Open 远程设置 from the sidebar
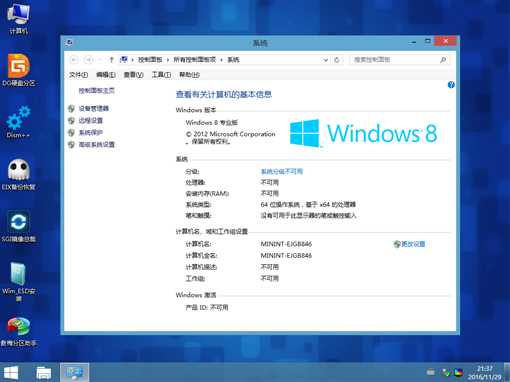 pos(91,120)
